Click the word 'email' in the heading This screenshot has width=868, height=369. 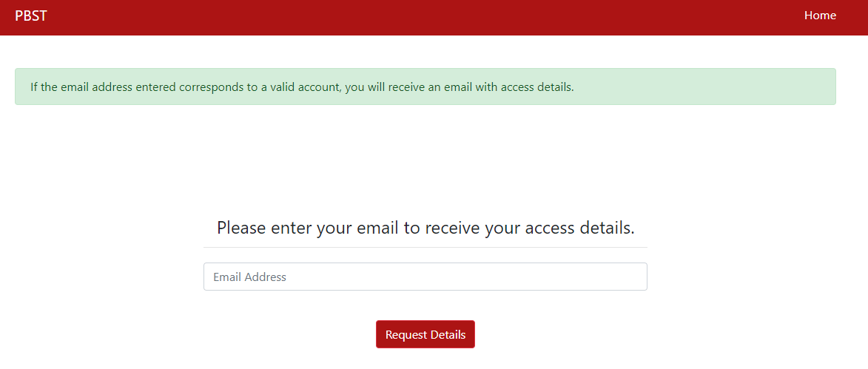pyautogui.click(x=377, y=228)
